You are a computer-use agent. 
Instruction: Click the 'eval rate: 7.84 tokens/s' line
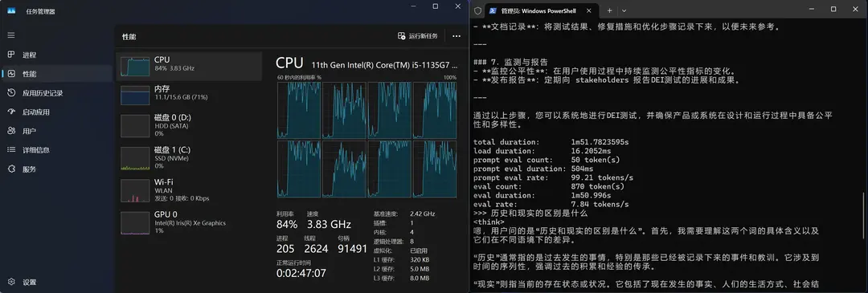[551, 205]
